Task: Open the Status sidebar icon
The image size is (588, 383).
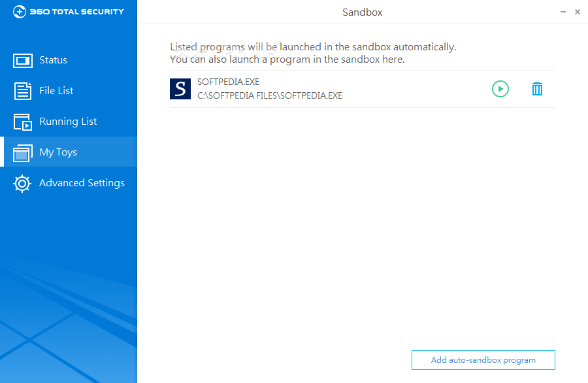Action: (x=22, y=60)
